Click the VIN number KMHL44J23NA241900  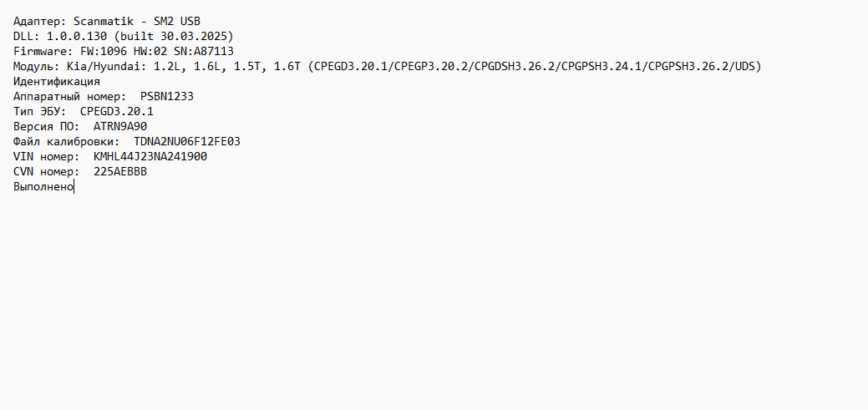(x=150, y=157)
